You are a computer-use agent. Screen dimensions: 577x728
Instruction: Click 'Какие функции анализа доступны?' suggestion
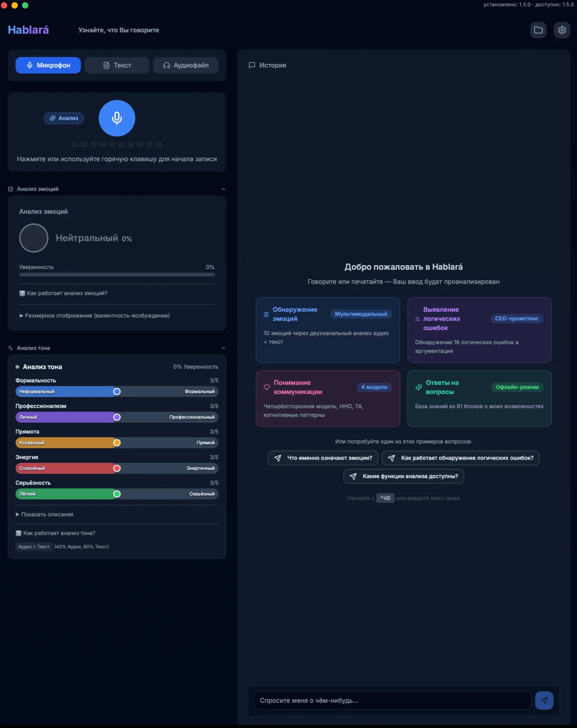click(403, 476)
